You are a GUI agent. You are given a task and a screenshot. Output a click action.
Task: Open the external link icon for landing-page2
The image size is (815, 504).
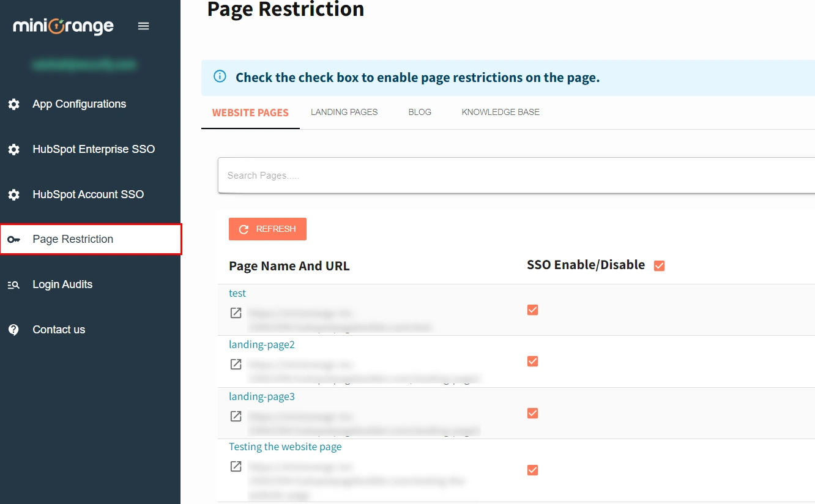[236, 364]
